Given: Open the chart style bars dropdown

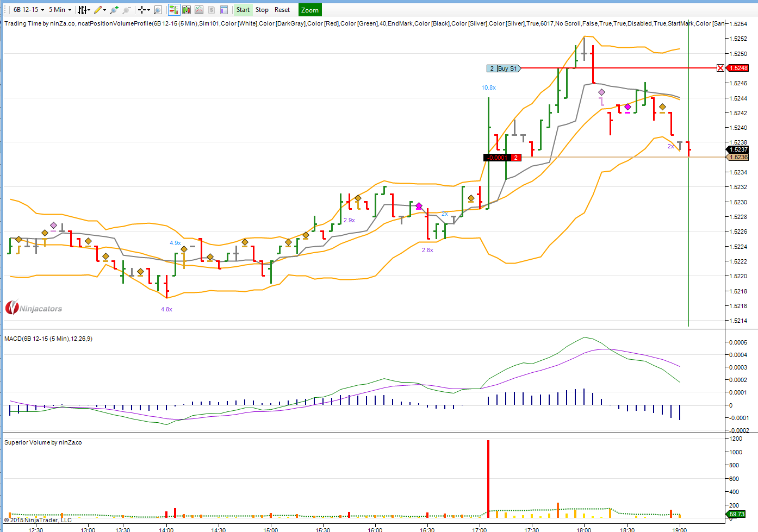Looking at the screenshot, I should (84, 10).
